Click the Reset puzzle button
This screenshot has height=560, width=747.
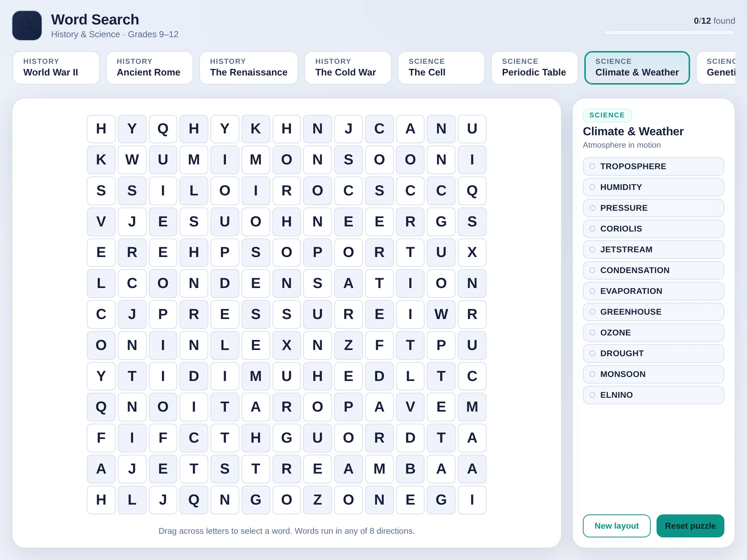[x=690, y=526]
